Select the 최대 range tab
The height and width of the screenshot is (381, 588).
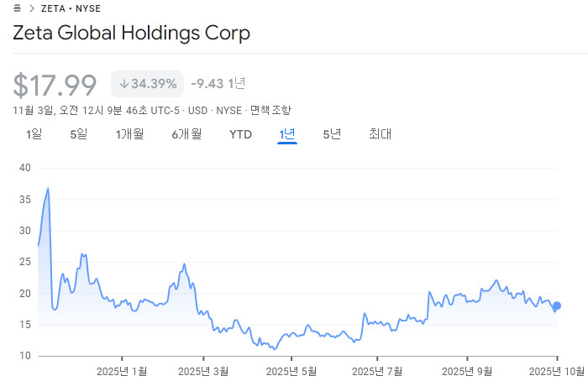pos(381,133)
